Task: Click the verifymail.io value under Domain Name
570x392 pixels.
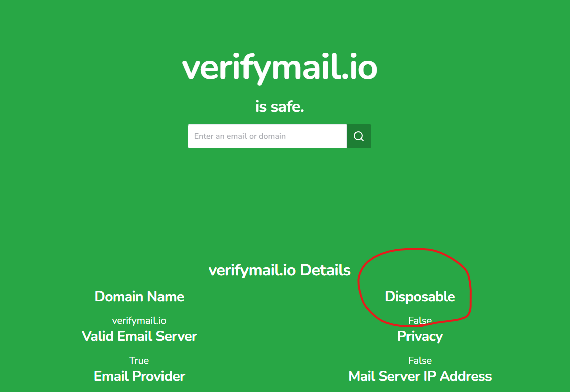Action: point(139,321)
